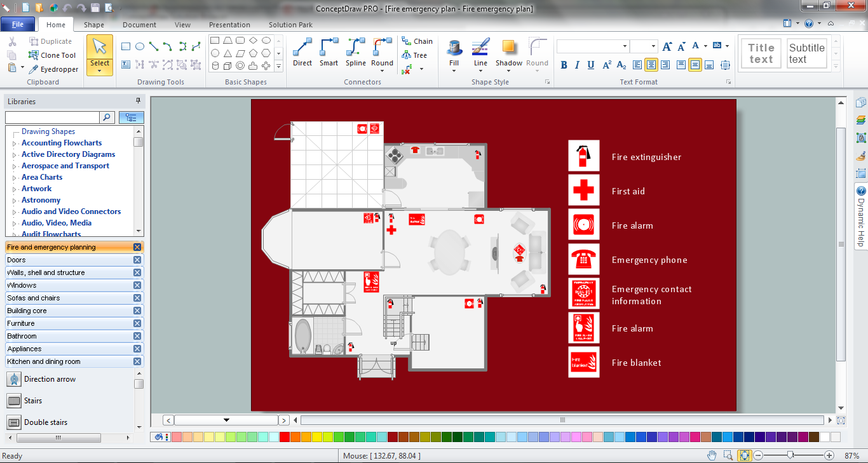Expand the Area Charts tree node
Viewport: 868px width, 463px height.
[15, 178]
